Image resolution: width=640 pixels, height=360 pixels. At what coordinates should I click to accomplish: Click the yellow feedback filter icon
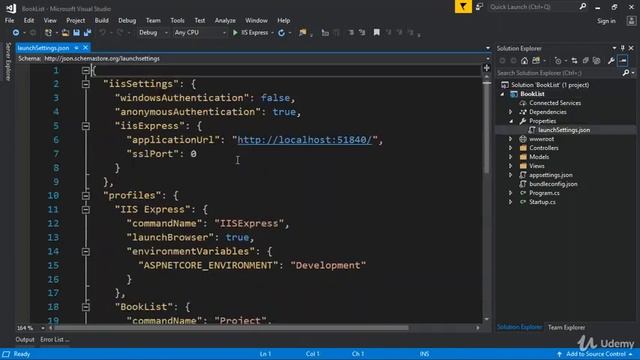pyautogui.click(x=463, y=7)
